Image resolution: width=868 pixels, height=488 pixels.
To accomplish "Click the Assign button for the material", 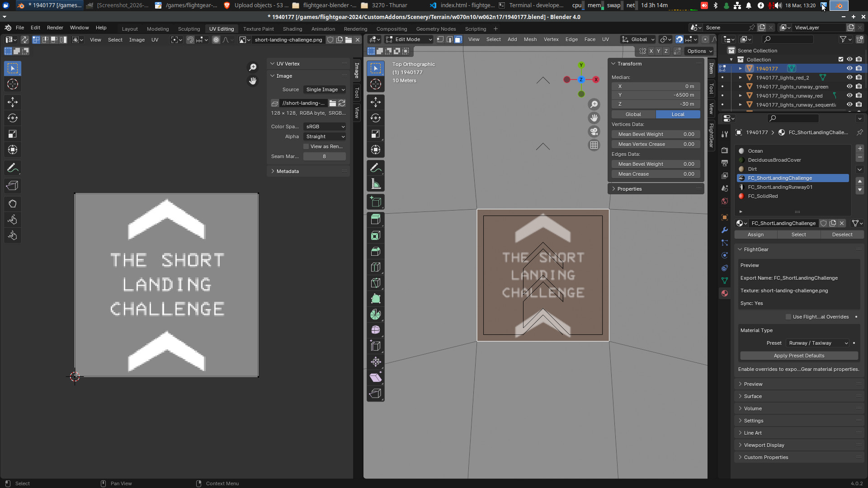I will (755, 235).
